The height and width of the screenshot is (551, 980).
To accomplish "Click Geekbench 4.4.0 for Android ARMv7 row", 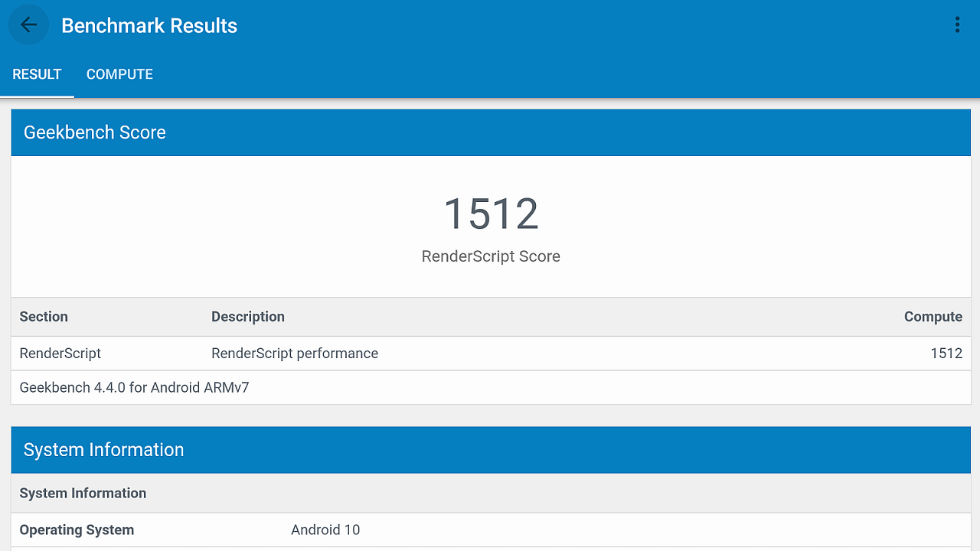I will tap(491, 388).
